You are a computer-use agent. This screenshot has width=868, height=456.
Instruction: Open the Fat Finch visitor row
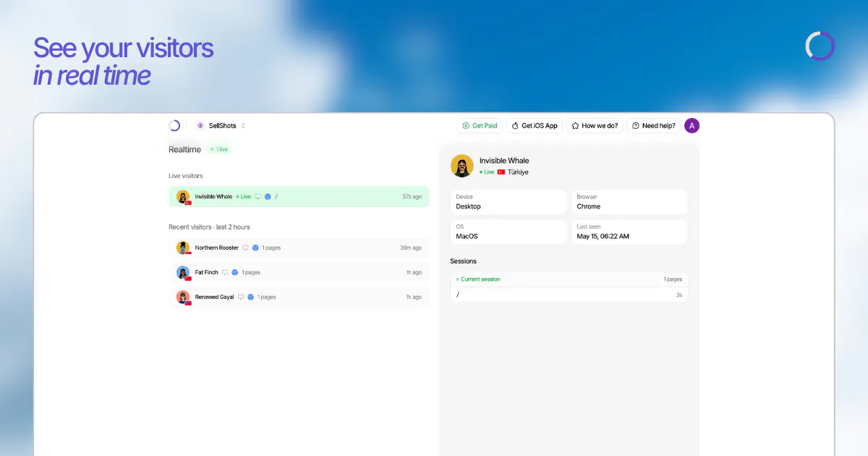click(x=299, y=272)
